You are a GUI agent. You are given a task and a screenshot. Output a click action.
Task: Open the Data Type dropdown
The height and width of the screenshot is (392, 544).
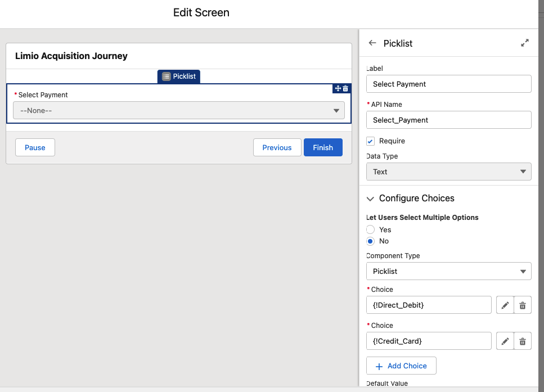coord(448,172)
